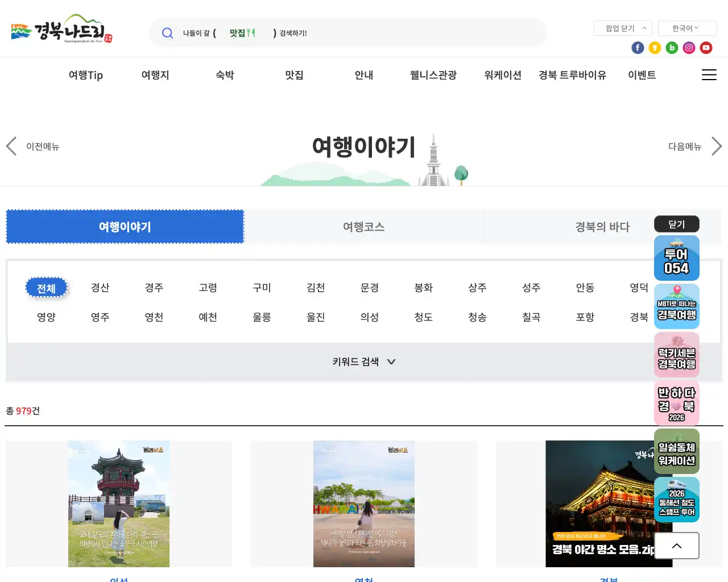
Task: Click the 이전메뉴 text link
Action: [x=43, y=147]
